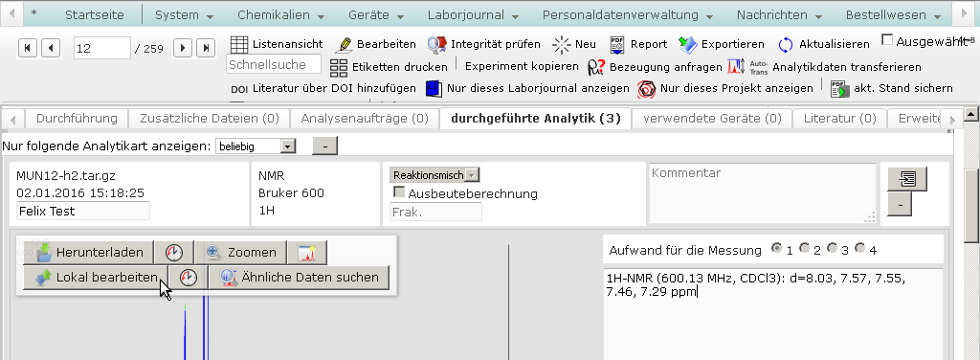Toggle the Ausgewählt checkbox
The width and height of the screenshot is (980, 360).
click(887, 40)
